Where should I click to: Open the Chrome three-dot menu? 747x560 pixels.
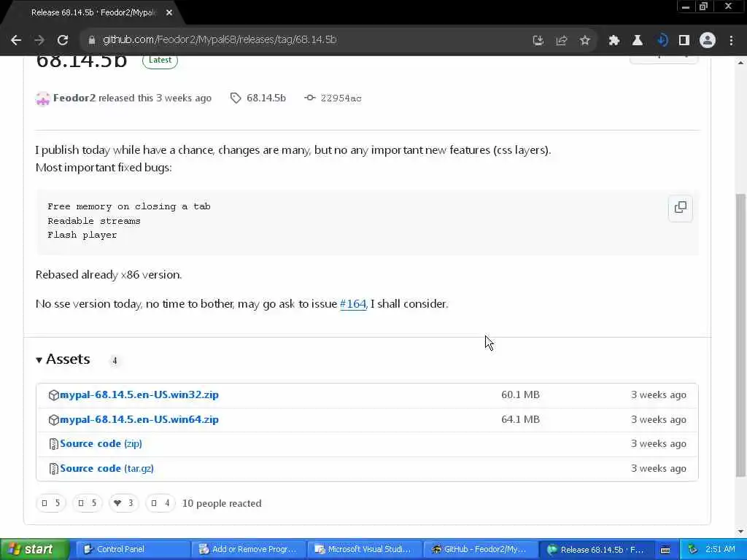click(731, 41)
